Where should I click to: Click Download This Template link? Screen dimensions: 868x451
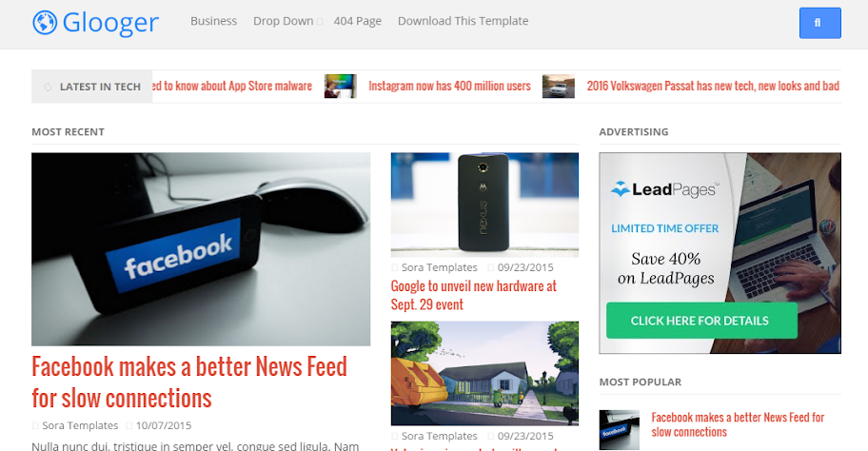click(x=463, y=21)
